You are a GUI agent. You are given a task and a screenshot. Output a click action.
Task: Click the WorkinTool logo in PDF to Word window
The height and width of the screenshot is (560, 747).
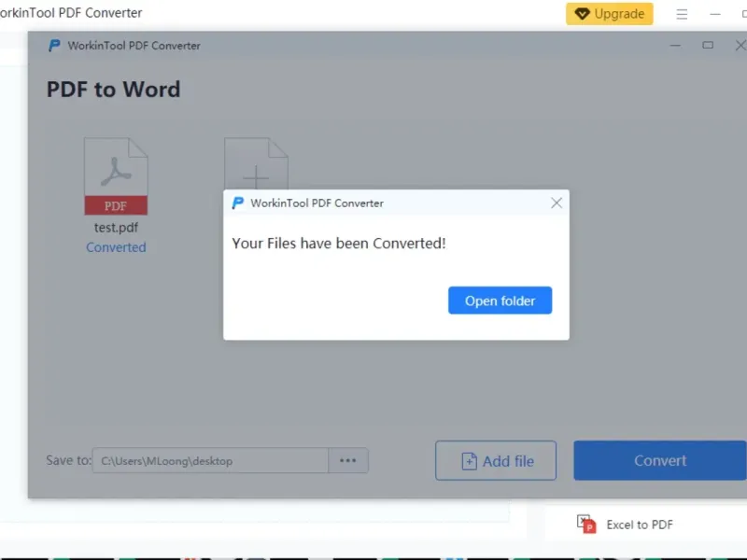(54, 45)
